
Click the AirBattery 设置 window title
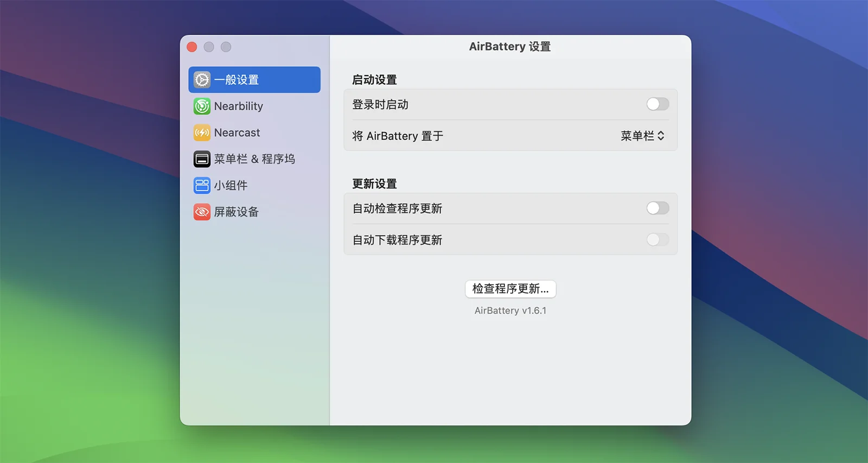[x=510, y=47]
